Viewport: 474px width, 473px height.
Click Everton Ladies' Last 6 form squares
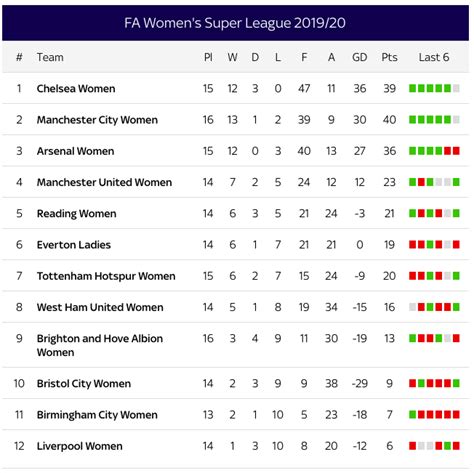(434, 245)
